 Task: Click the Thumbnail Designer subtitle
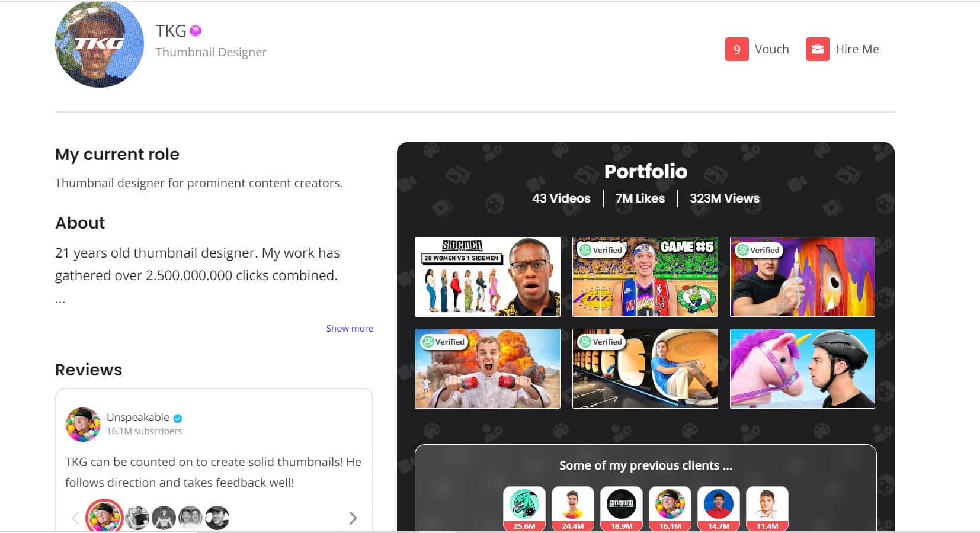(x=211, y=52)
